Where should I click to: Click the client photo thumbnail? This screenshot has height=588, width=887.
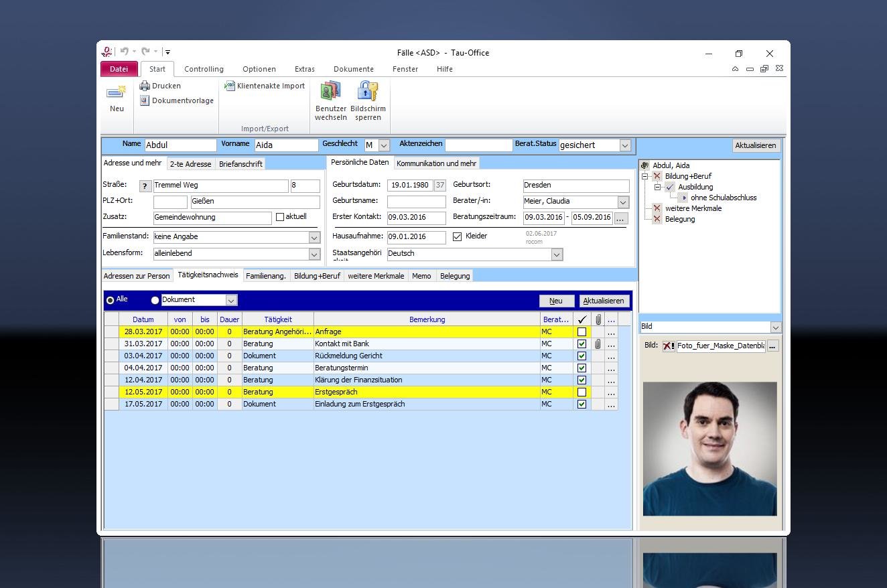[709, 449]
